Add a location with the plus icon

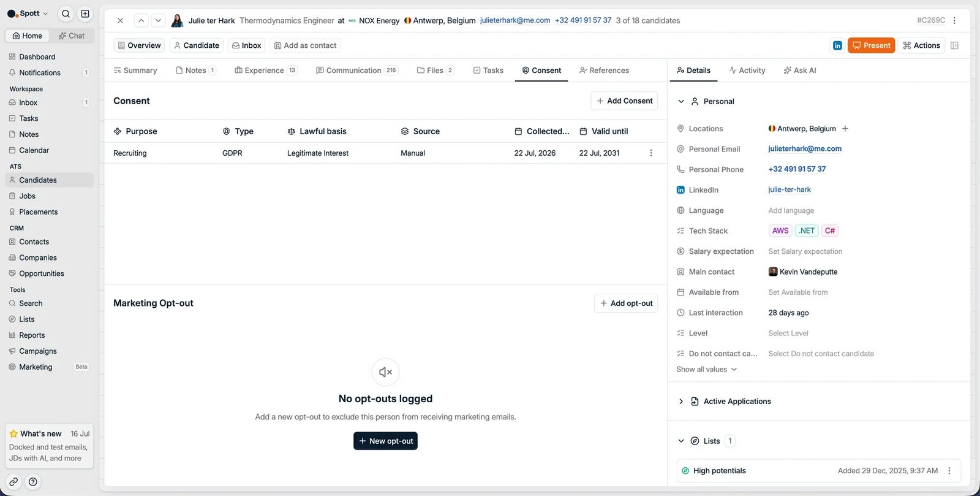pyautogui.click(x=845, y=129)
